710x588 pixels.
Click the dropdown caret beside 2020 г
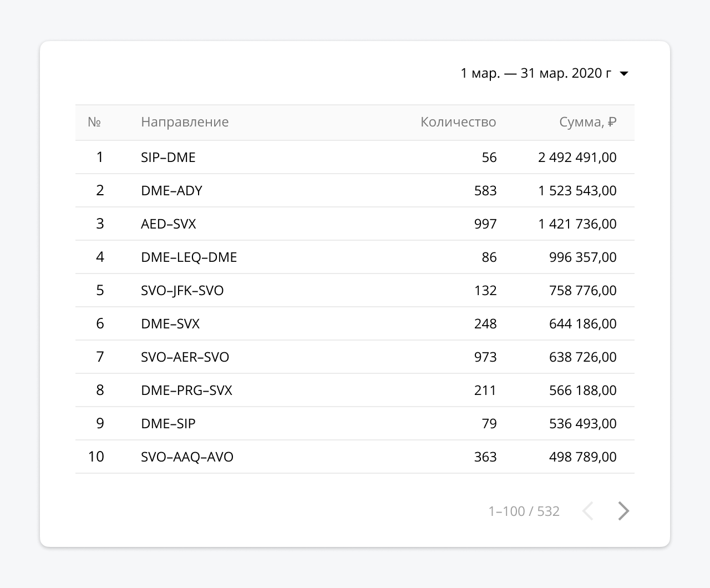(624, 73)
